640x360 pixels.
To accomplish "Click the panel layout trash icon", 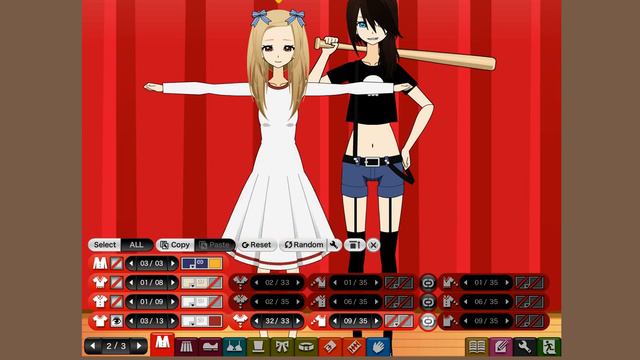I will pos(354,245).
